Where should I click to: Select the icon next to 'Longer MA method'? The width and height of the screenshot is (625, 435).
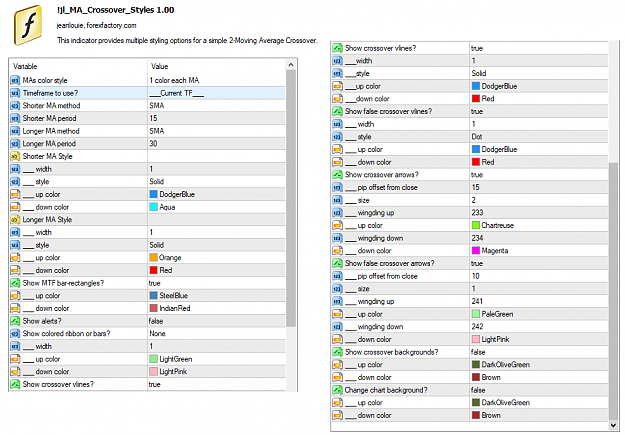[15, 131]
